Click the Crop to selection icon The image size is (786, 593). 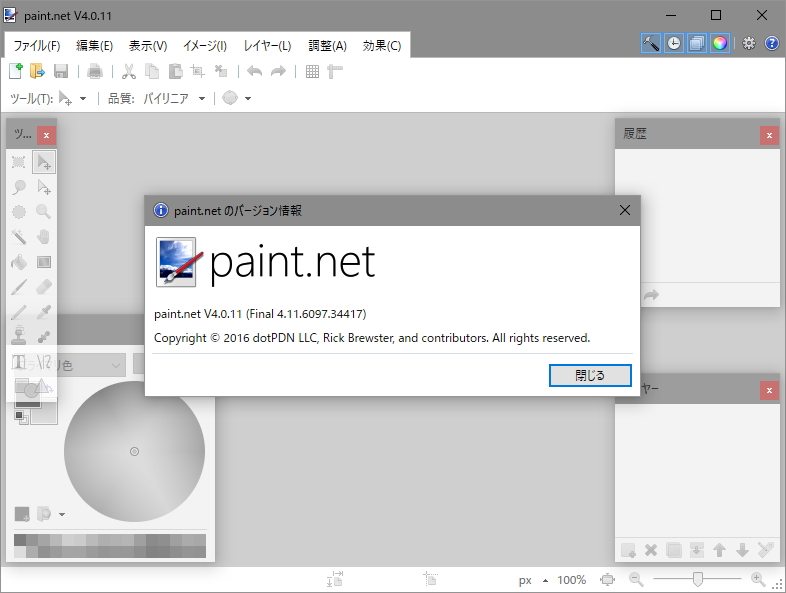(x=198, y=71)
